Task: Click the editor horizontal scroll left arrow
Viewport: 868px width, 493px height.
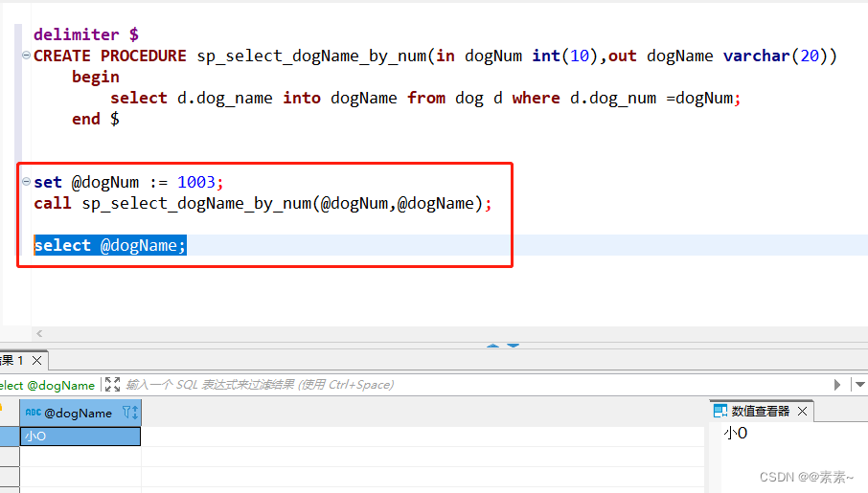Action: pyautogui.click(x=39, y=333)
